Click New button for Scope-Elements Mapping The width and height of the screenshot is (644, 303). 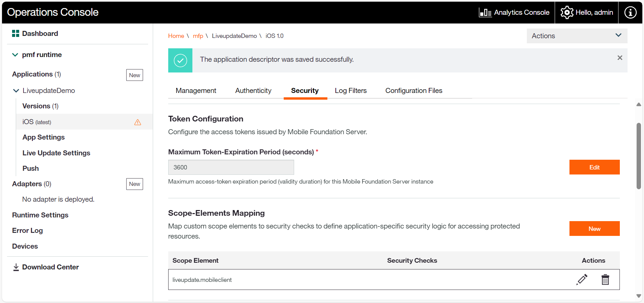(594, 229)
